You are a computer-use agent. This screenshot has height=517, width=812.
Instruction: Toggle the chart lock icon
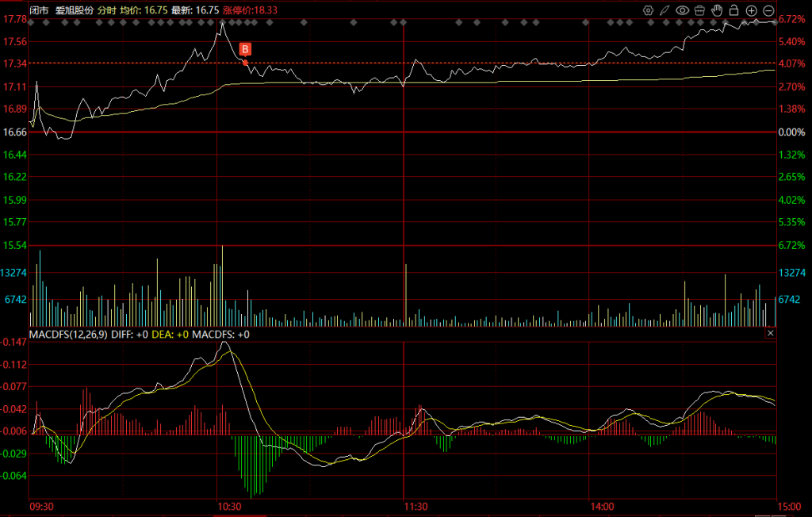pos(733,10)
